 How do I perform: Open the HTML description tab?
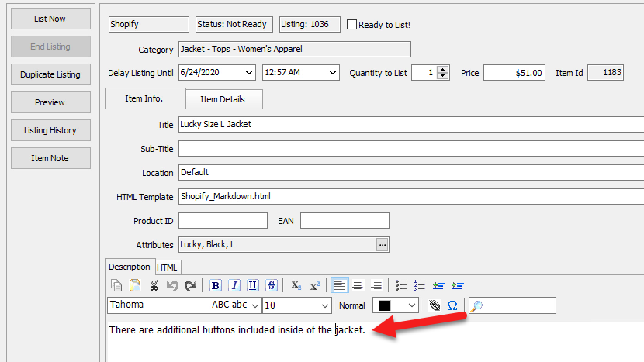tap(167, 267)
